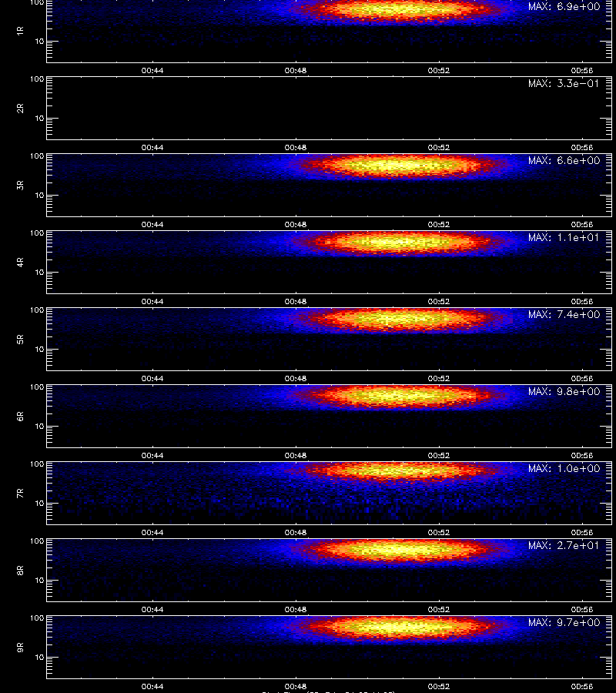Select the MAX: 3.3e-01 value
Image resolution: width=616 pixels, height=693 pixels.
tap(564, 83)
